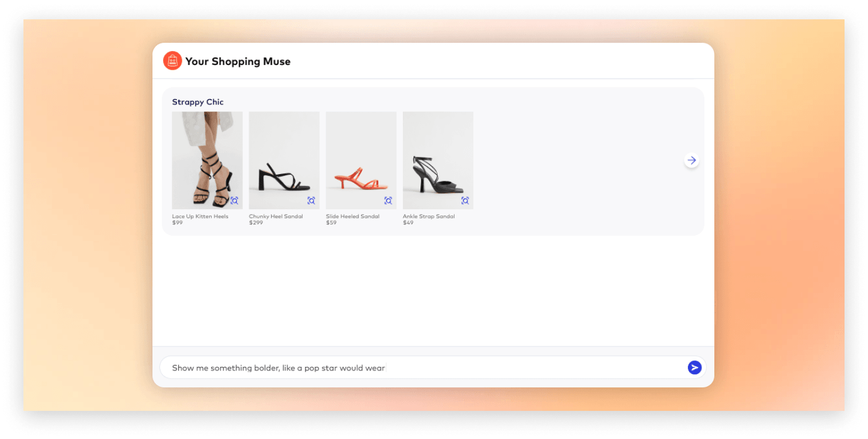The image size is (868, 439).
Task: Find similar items to Ankle Strap Sandal
Action: pyautogui.click(x=465, y=200)
